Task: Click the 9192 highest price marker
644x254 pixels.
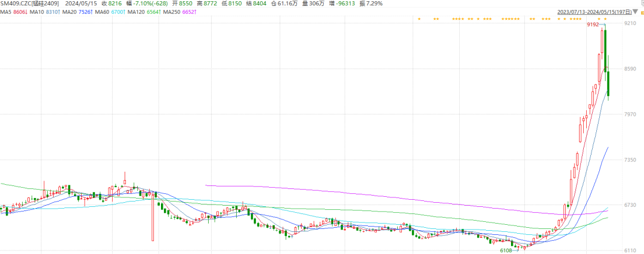Action: coord(593,24)
